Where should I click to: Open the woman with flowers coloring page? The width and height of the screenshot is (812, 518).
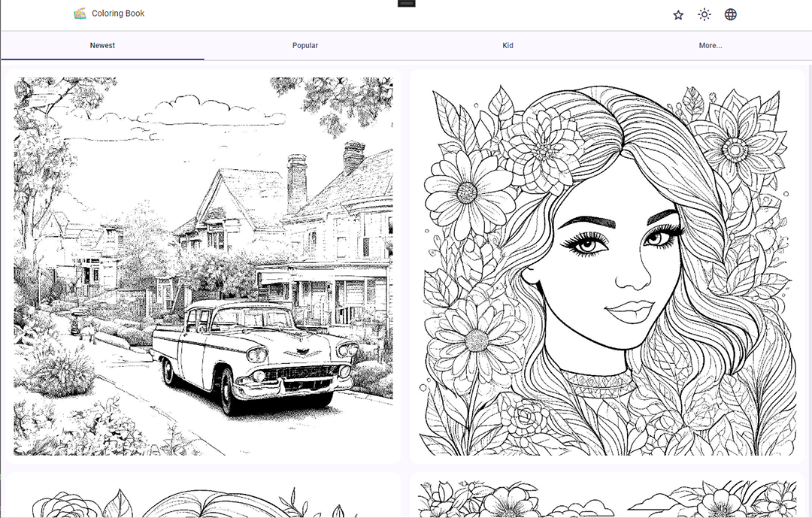click(x=608, y=266)
